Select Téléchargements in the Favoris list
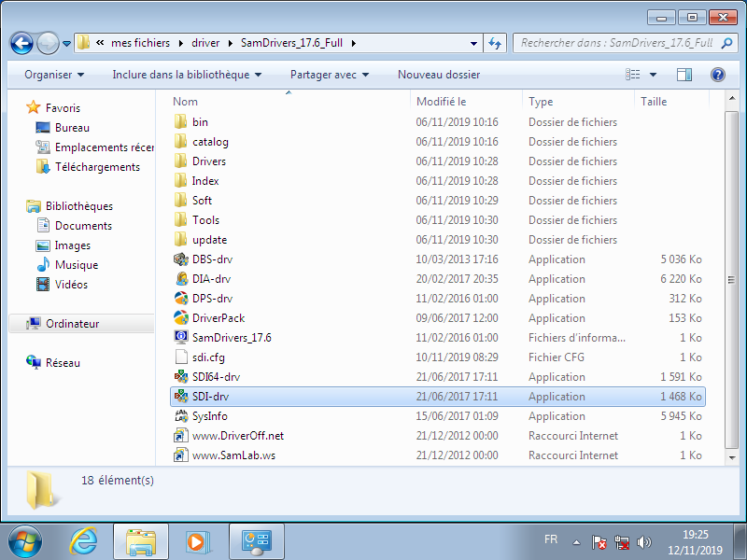 click(x=97, y=167)
